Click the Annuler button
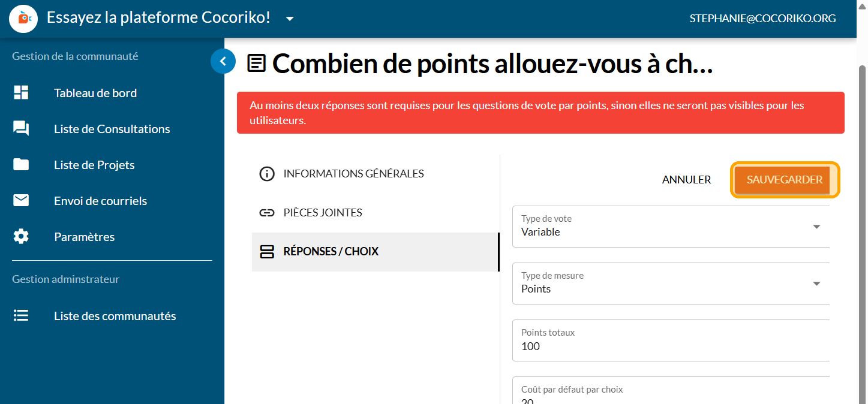The height and width of the screenshot is (404, 868). point(686,180)
